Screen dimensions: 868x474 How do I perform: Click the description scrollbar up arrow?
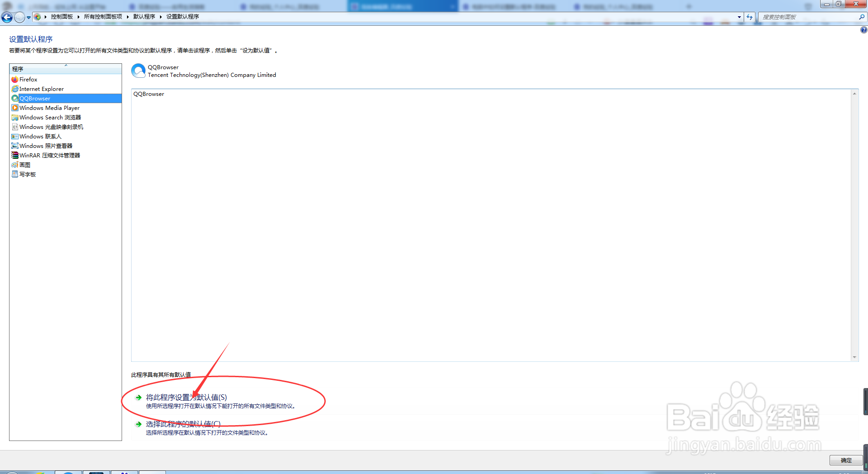pyautogui.click(x=854, y=94)
